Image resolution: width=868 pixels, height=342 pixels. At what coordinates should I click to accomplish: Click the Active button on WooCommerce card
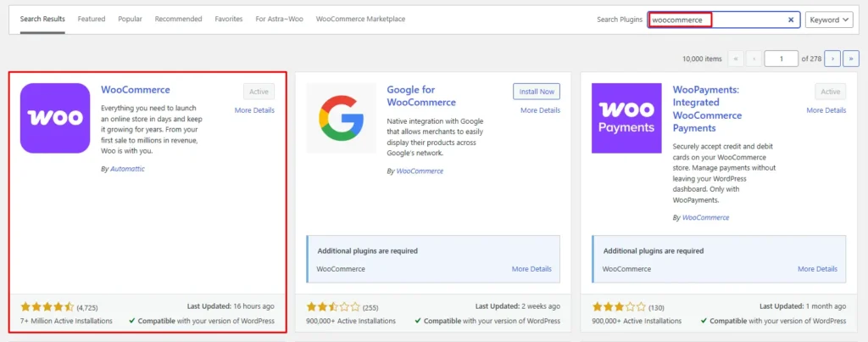[x=259, y=92]
